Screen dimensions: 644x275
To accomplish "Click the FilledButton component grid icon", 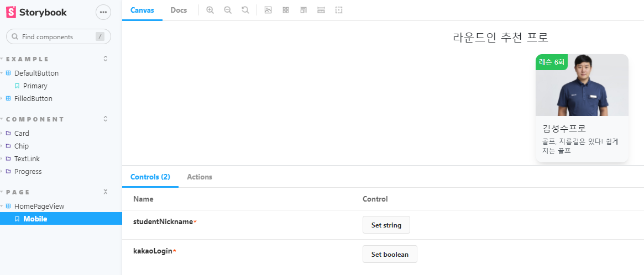I will pos(8,98).
